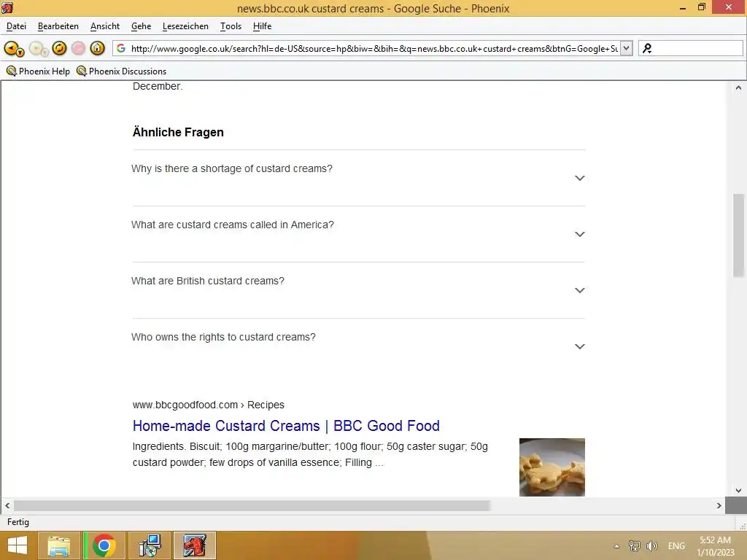Click the vertical scrollbar down arrow
The height and width of the screenshot is (560, 747).
click(x=738, y=491)
